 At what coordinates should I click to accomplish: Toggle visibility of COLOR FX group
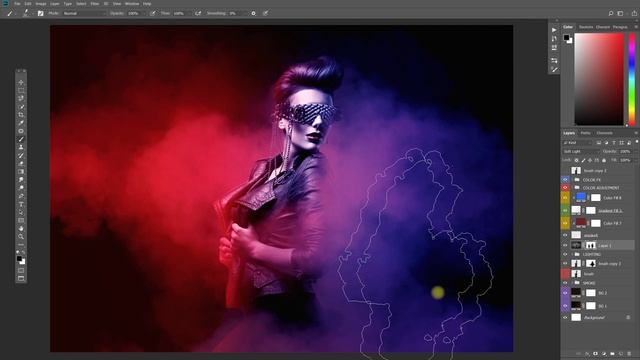[x=565, y=180]
